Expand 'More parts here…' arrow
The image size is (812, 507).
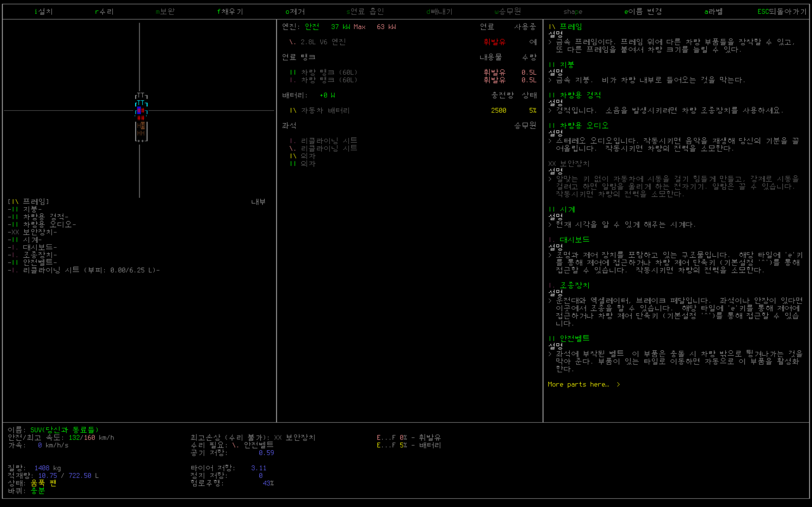618,385
